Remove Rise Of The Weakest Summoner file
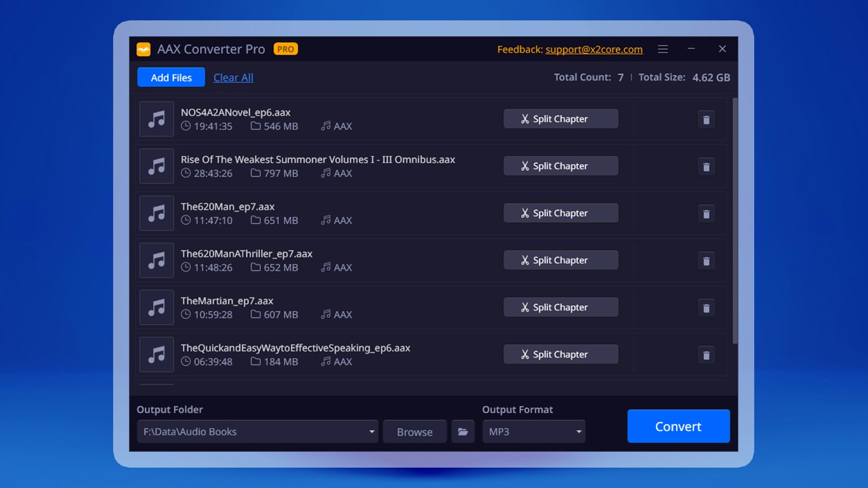This screenshot has height=488, width=868. pos(706,166)
